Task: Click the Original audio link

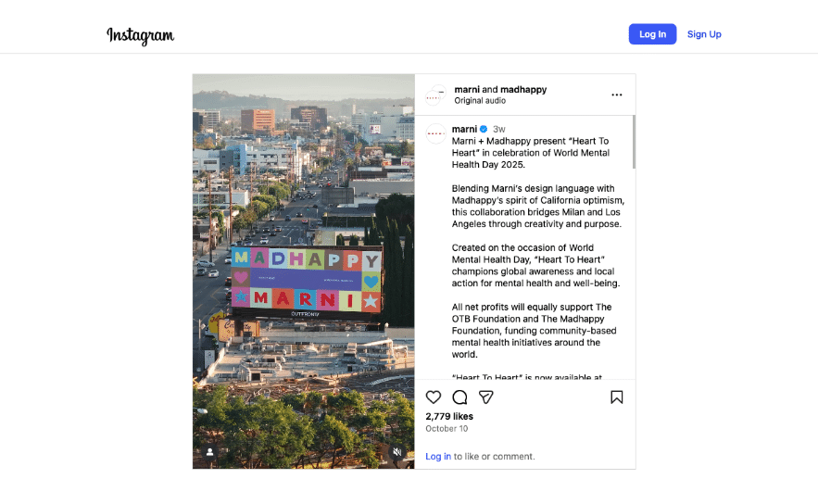Action: (480, 101)
